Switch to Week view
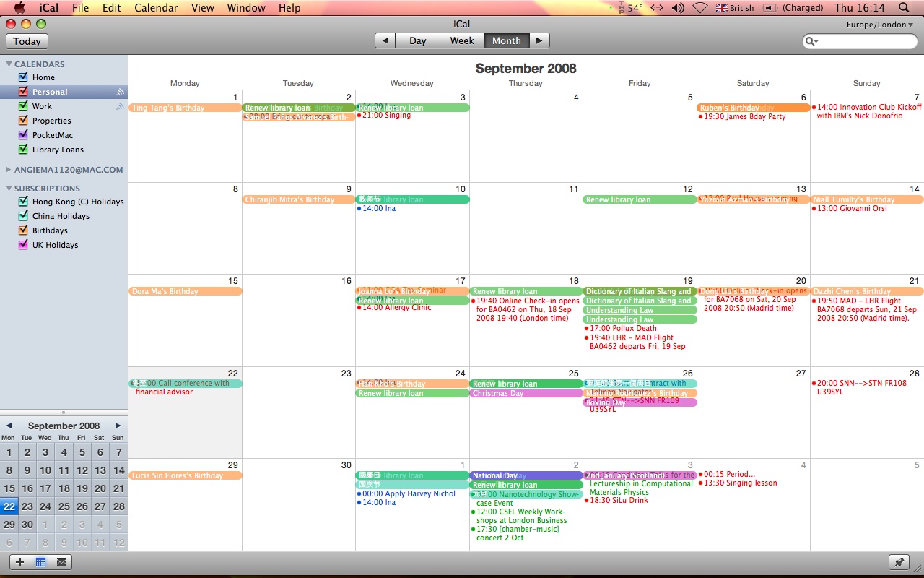This screenshot has width=924, height=578. pos(462,40)
